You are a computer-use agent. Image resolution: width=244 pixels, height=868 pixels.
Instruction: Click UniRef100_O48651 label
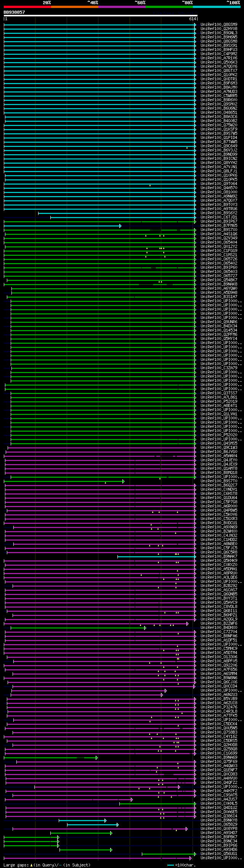point(219,113)
